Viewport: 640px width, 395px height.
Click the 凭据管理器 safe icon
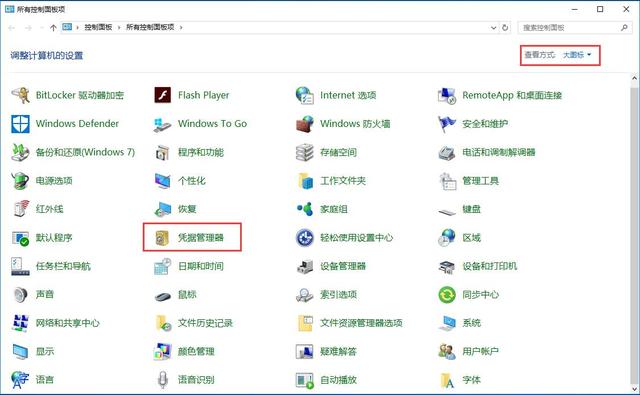[x=162, y=238]
